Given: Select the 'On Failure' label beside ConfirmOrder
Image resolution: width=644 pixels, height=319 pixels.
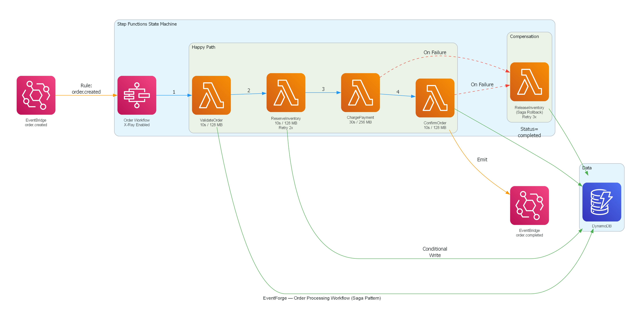Looking at the screenshot, I should pyautogui.click(x=482, y=85).
